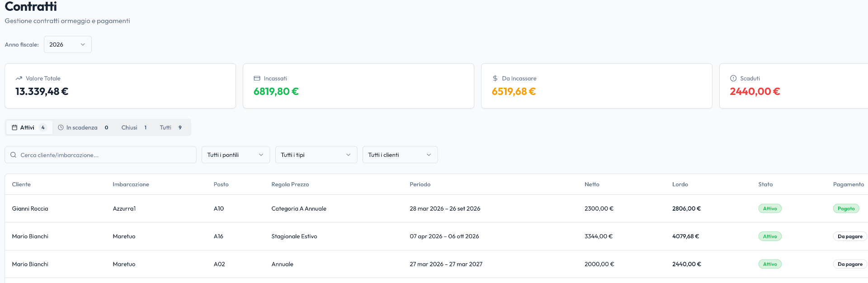The width and height of the screenshot is (868, 283).
Task: Select the Gianni Roccia client row
Action: (x=436, y=208)
